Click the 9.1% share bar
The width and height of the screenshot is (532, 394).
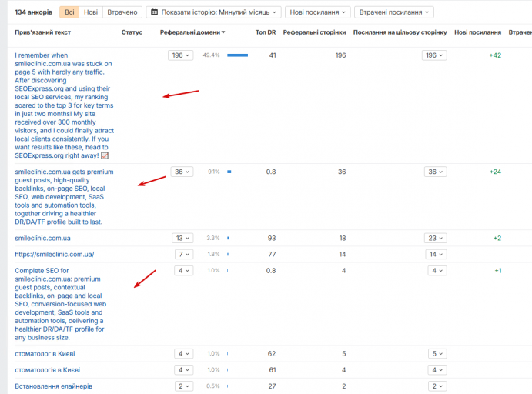coord(229,172)
